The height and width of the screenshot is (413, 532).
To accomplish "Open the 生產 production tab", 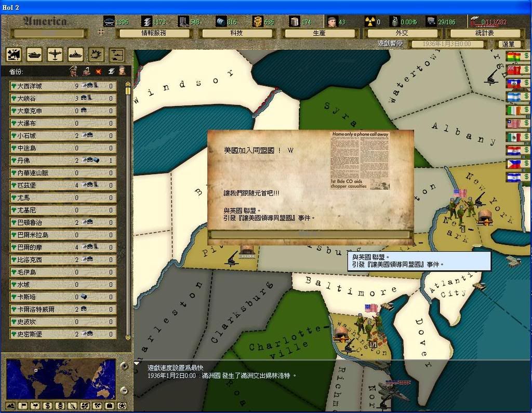I will click(319, 33).
